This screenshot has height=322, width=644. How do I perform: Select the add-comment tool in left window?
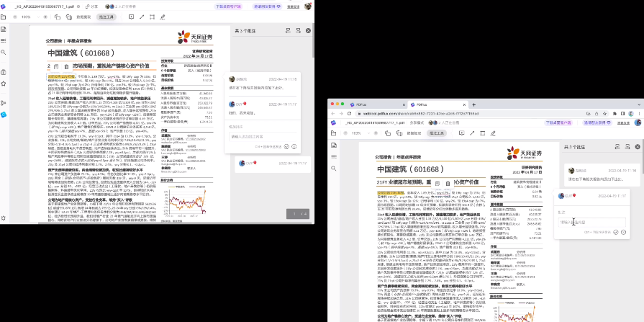(x=132, y=17)
